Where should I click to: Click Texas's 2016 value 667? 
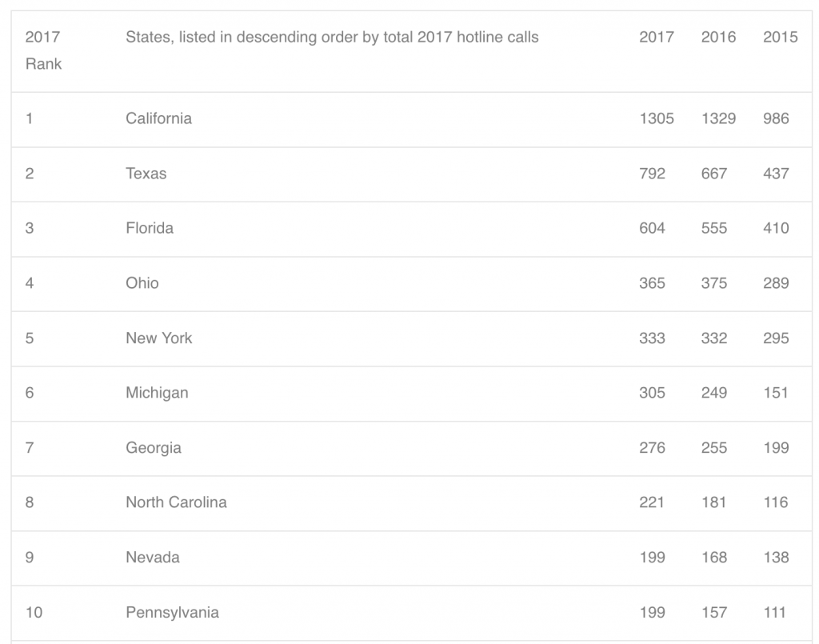714,174
